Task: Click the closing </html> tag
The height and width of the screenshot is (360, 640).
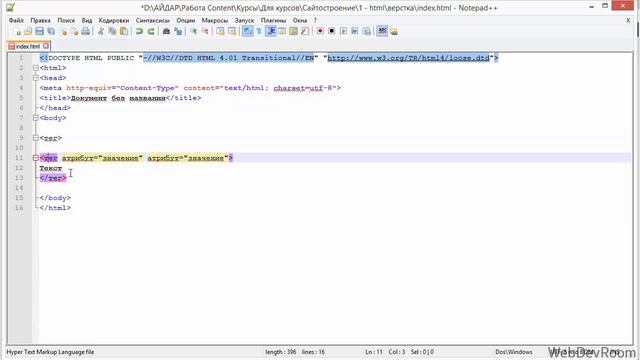Action: click(x=55, y=208)
